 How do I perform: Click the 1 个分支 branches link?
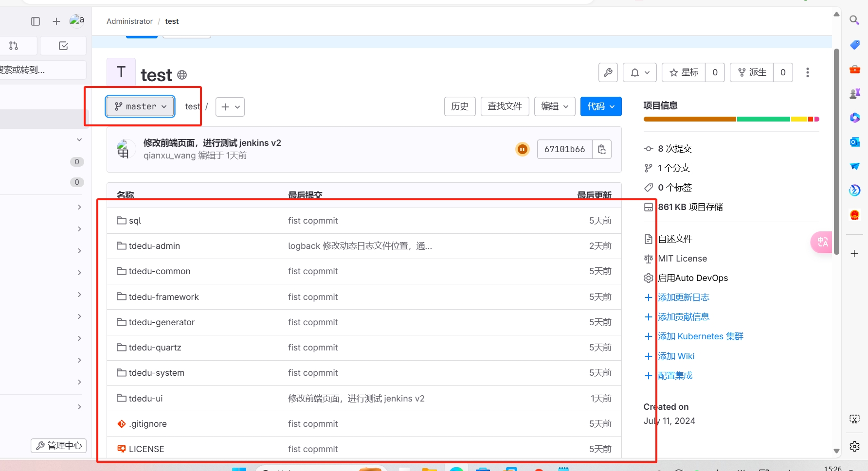[x=673, y=168]
